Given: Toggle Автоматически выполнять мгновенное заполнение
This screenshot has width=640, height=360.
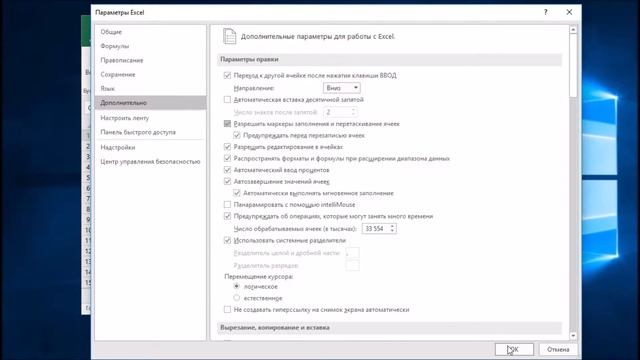Looking at the screenshot, I should pyautogui.click(x=237, y=193).
